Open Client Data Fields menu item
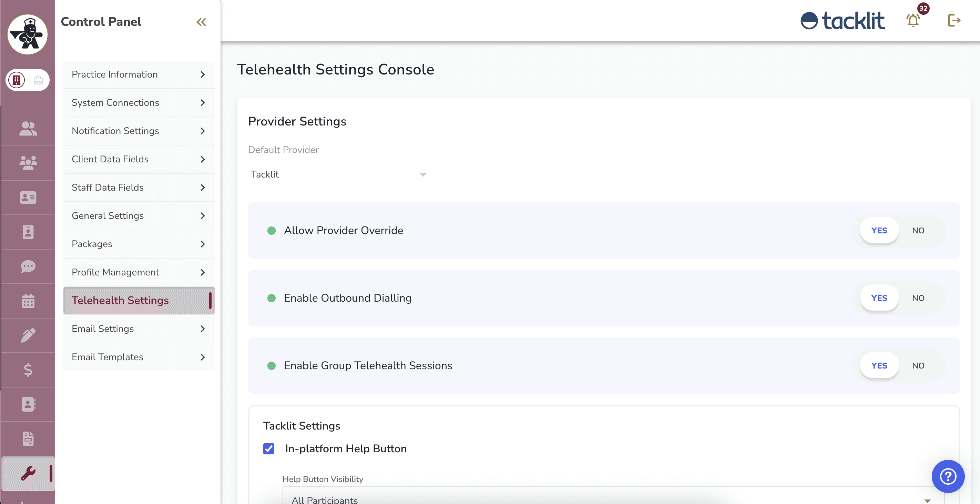 [139, 159]
